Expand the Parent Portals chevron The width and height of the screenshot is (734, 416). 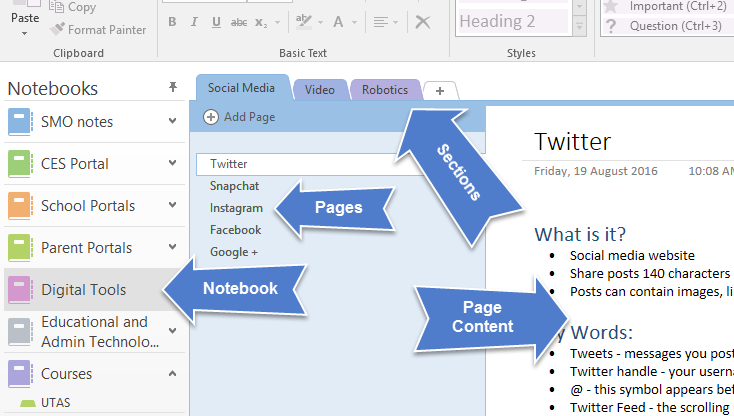pos(172,247)
